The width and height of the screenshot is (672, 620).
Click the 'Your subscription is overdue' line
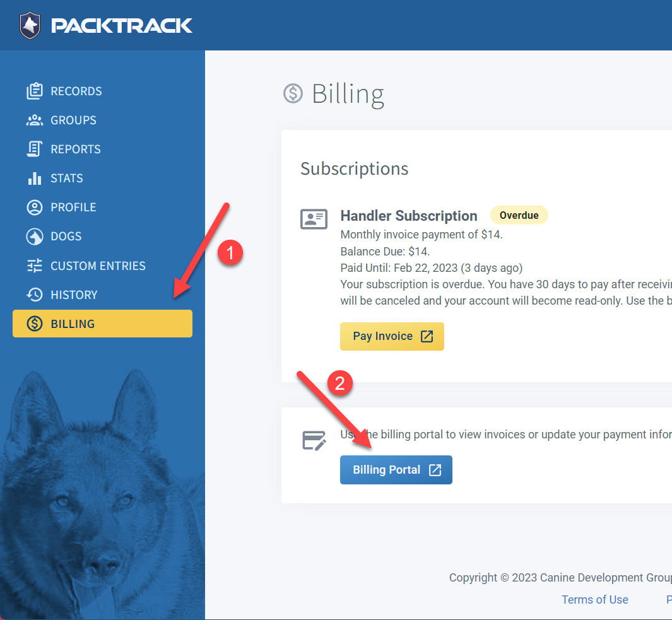pos(505,284)
